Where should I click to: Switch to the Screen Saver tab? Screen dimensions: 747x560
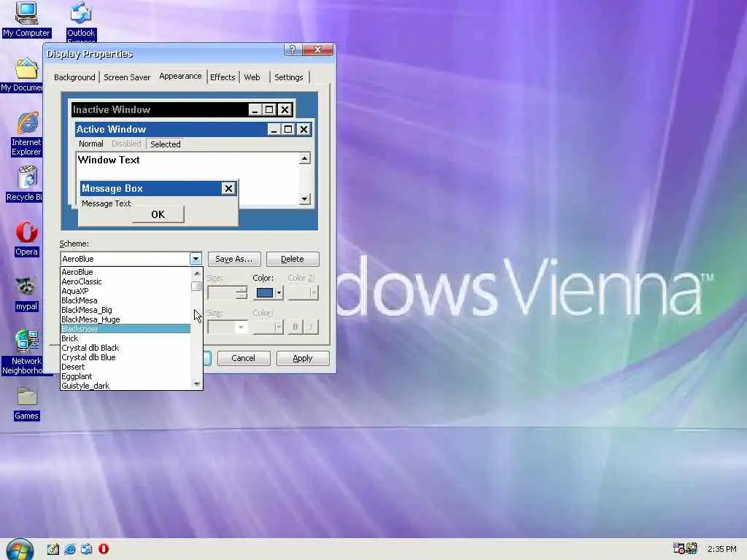point(127,77)
